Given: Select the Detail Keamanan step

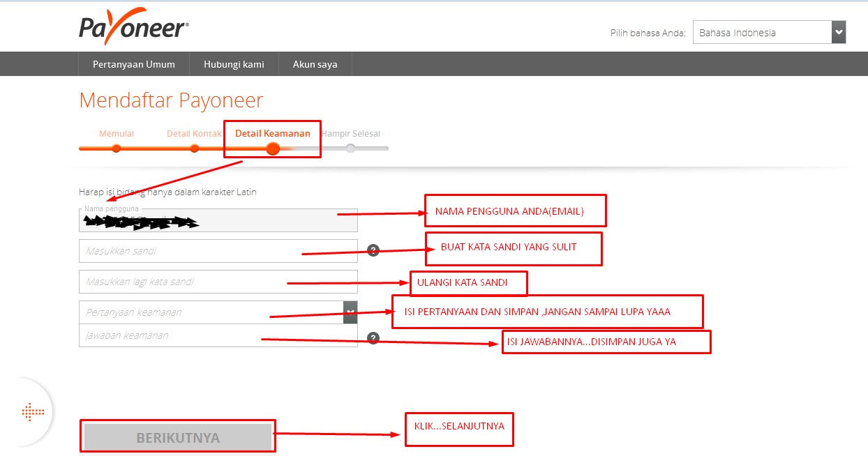Looking at the screenshot, I should tap(273, 133).
